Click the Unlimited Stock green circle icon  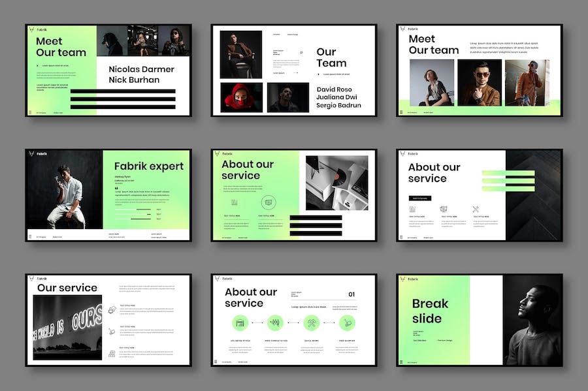pos(239,322)
